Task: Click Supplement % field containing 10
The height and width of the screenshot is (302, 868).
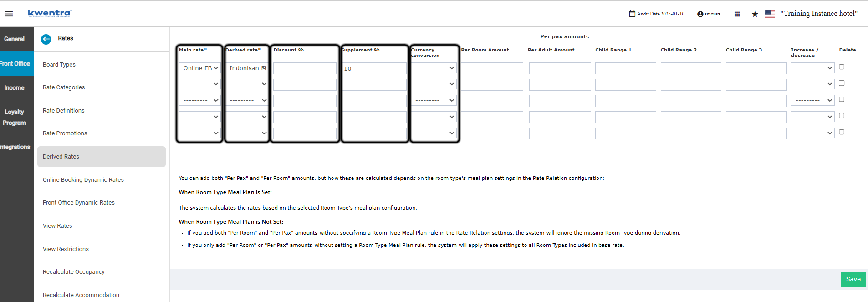Action: point(374,68)
